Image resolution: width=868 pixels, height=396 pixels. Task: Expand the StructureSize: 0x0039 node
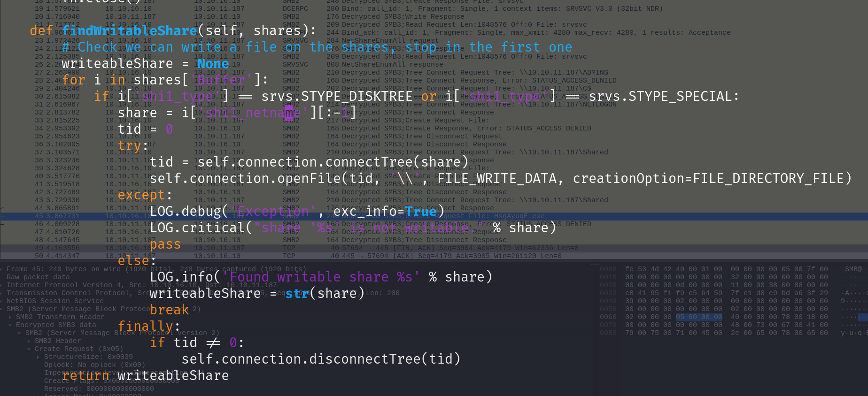[39, 357]
